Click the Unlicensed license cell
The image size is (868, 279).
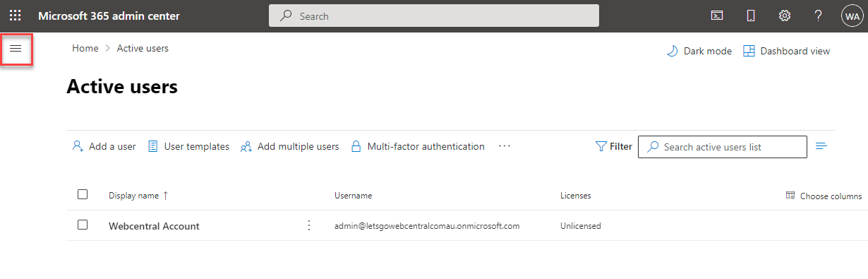pos(581,226)
